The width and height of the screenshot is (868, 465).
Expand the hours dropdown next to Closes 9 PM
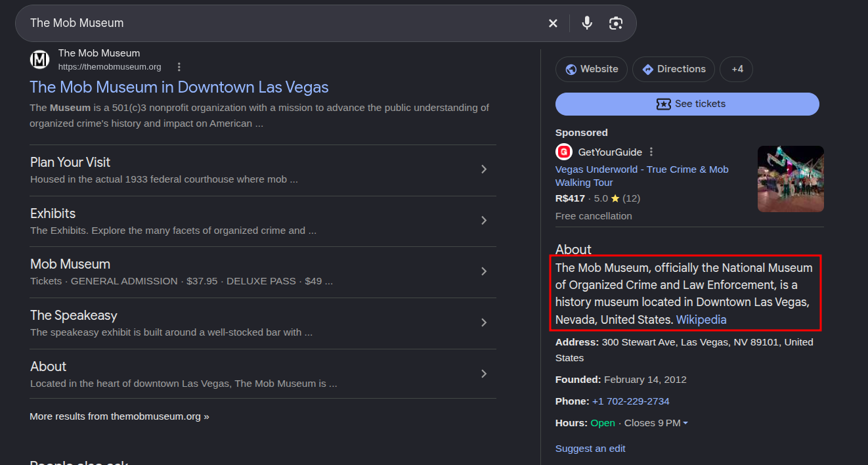coord(685,423)
